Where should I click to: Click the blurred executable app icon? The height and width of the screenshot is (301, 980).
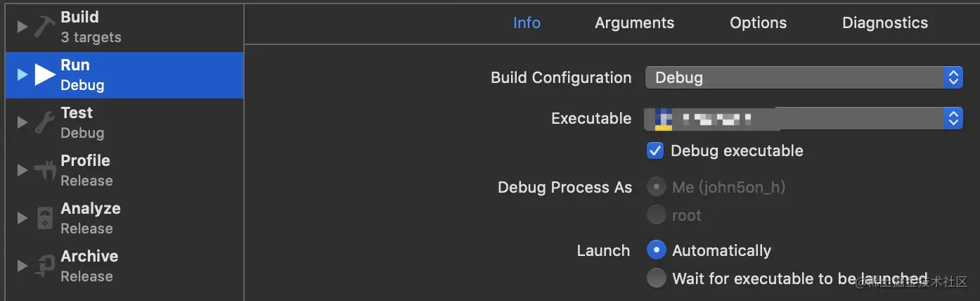(x=663, y=119)
